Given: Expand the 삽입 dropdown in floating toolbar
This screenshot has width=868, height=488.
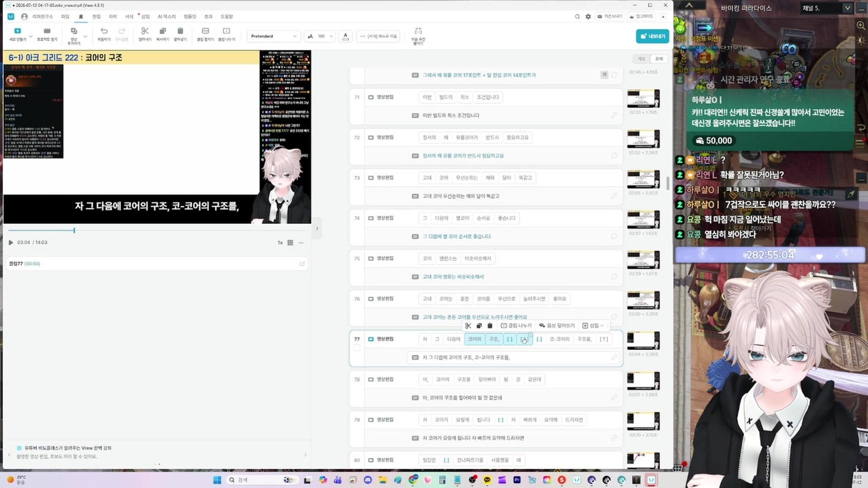Looking at the screenshot, I should tap(593, 325).
